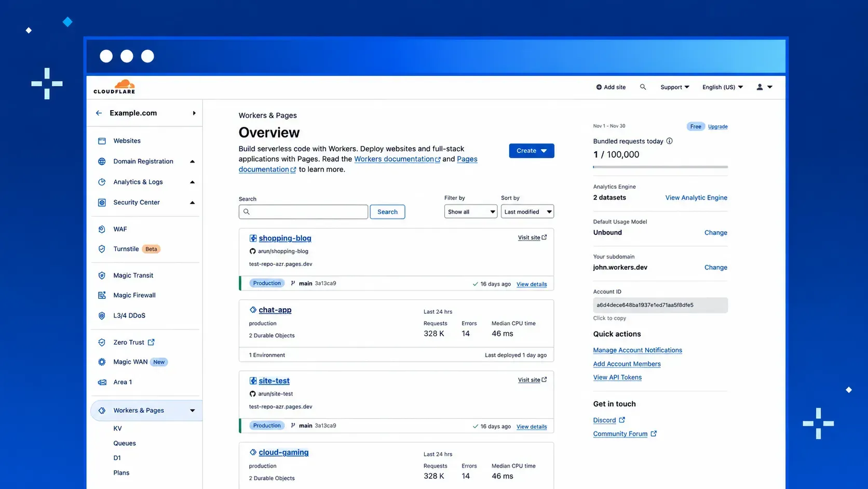Change the john.workers.dev subdomain
Viewport: 868px width, 489px height.
[x=716, y=267]
